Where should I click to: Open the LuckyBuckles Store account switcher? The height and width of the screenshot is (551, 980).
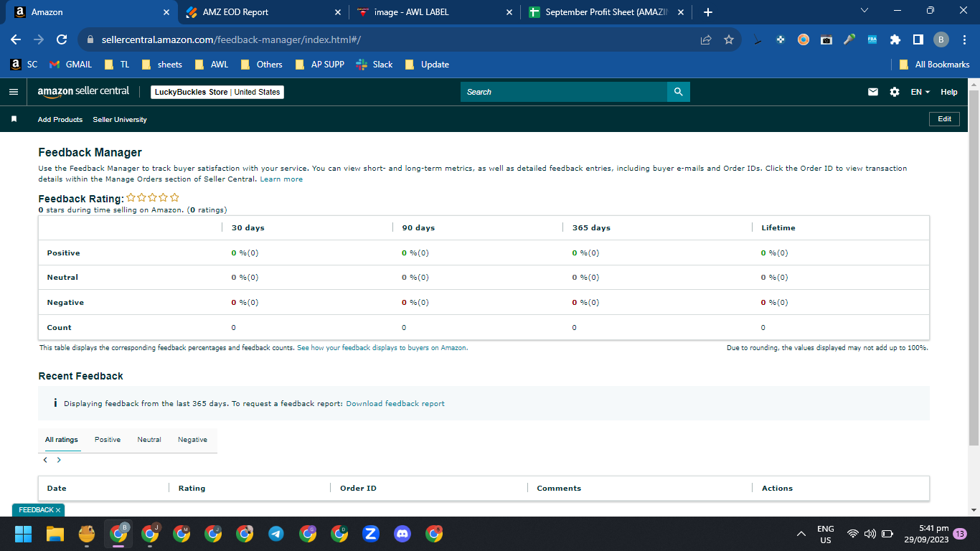[217, 92]
